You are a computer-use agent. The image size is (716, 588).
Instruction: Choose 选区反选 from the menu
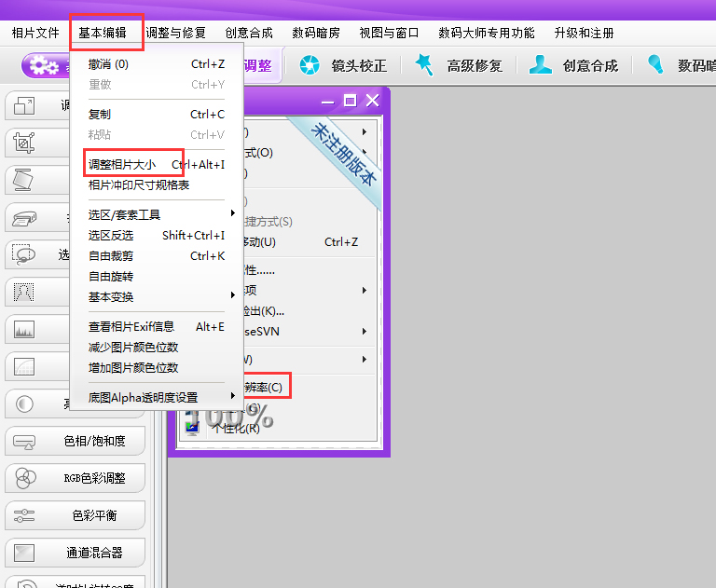pos(157,236)
